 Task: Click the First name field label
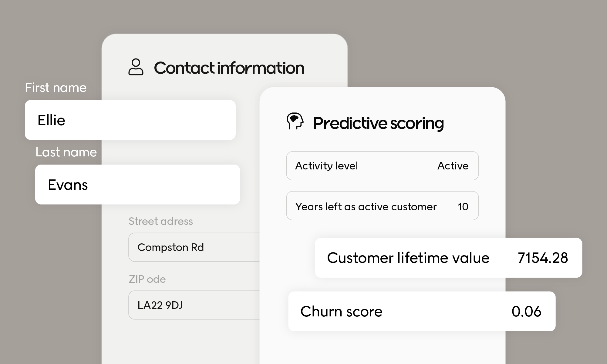point(56,88)
